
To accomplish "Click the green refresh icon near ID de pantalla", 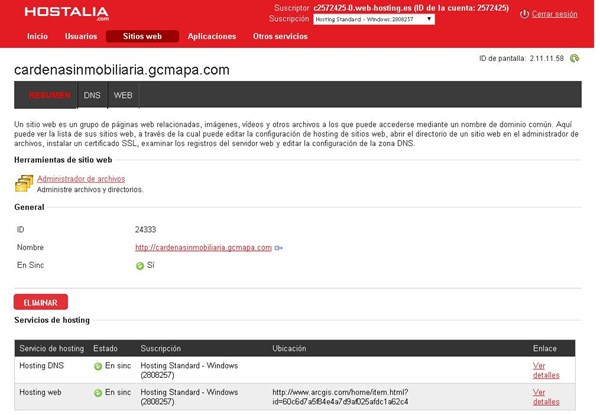I will click(574, 59).
